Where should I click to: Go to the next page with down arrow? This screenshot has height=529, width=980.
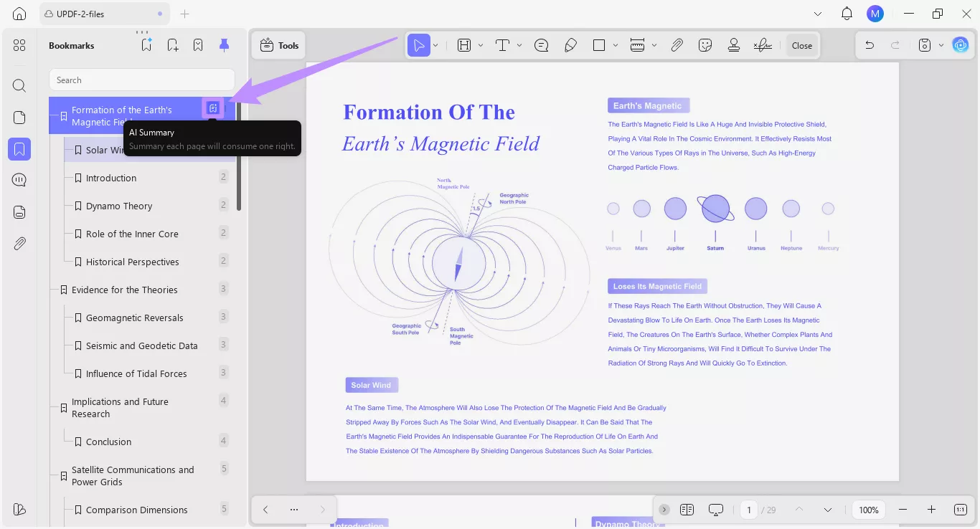[828, 510]
